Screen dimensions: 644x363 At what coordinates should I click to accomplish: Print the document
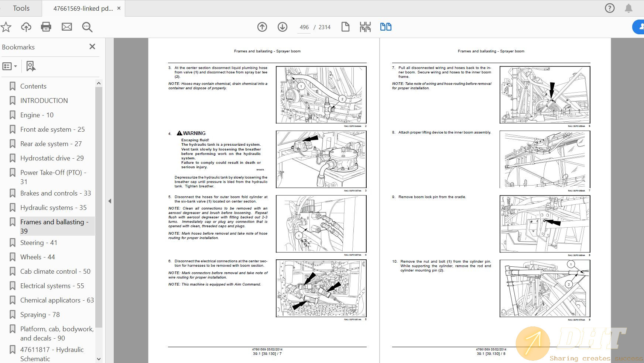click(x=46, y=27)
